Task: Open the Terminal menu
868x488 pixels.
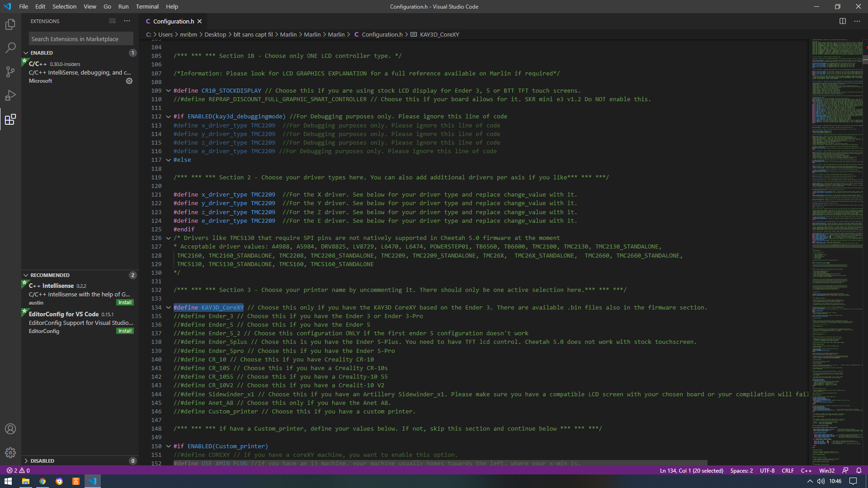Action: pos(147,6)
